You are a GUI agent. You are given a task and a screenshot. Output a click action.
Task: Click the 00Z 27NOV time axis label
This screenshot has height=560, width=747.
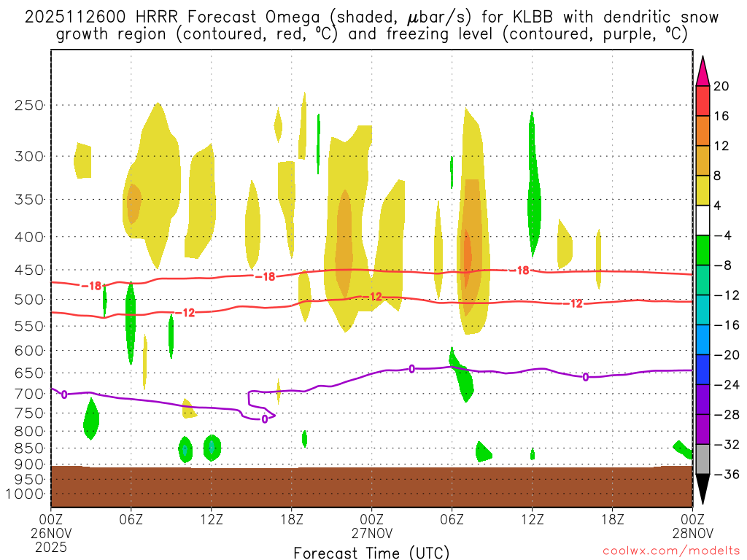pos(371,526)
